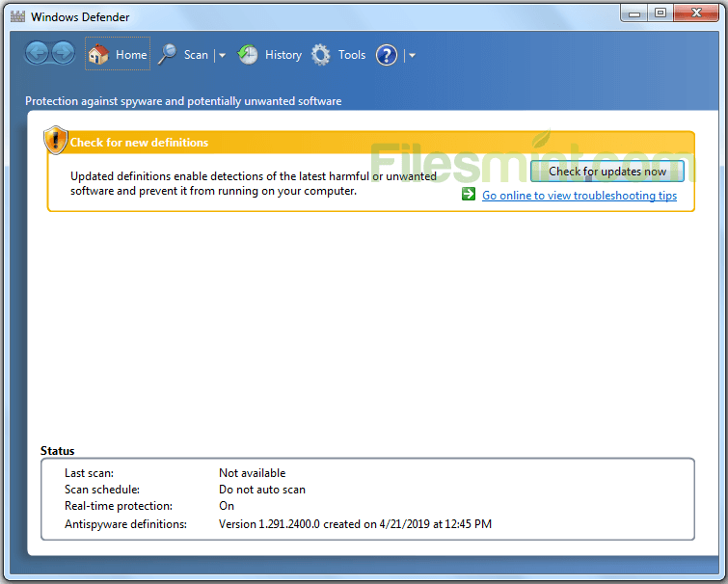Viewport: 728px width, 584px height.
Task: Click the green arrow beside troubleshooting link
Action: (469, 194)
